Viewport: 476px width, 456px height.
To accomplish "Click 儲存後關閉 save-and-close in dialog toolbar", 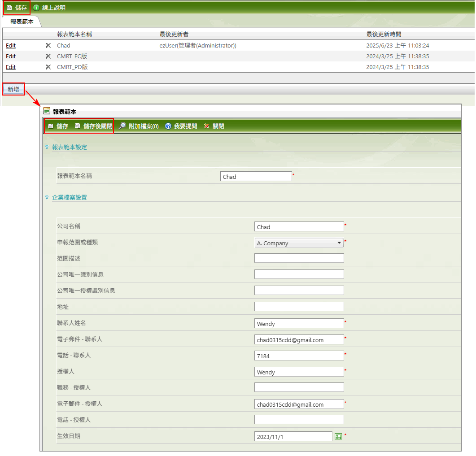I will [x=94, y=126].
